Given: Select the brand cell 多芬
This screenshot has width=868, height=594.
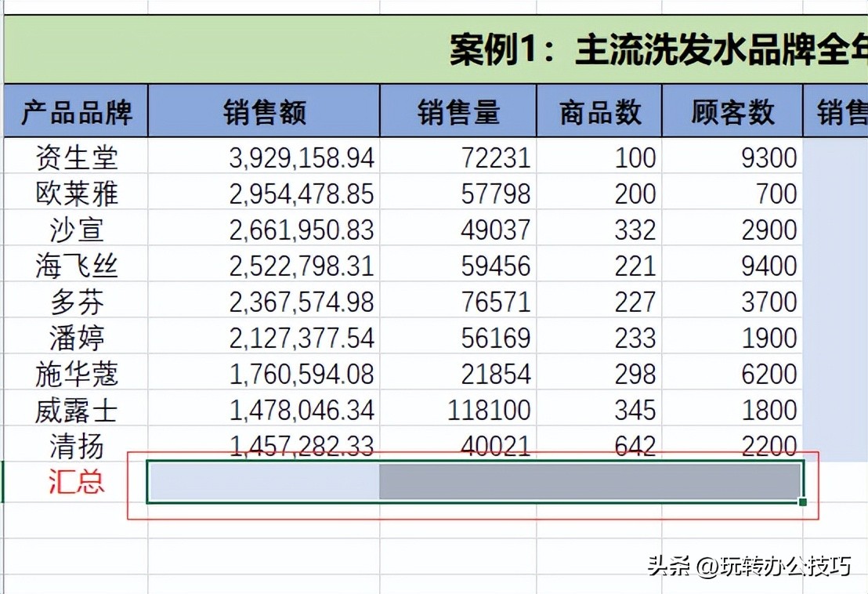Looking at the screenshot, I should 76,300.
